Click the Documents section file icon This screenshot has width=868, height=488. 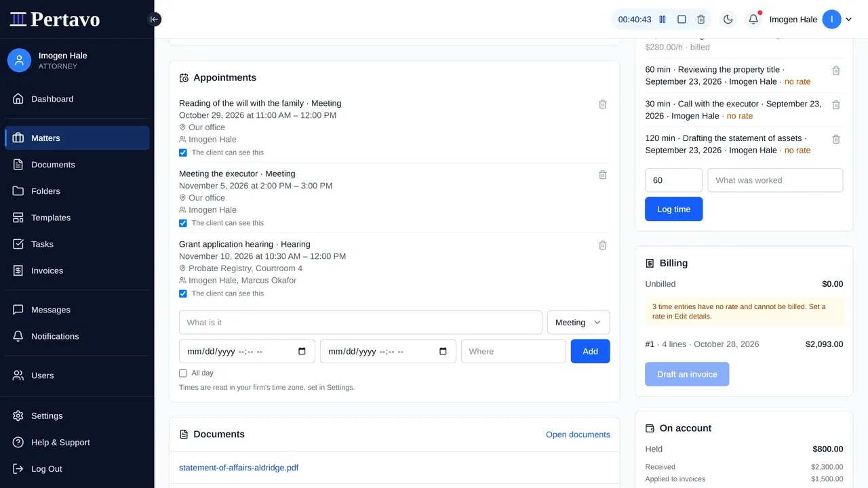pos(184,434)
